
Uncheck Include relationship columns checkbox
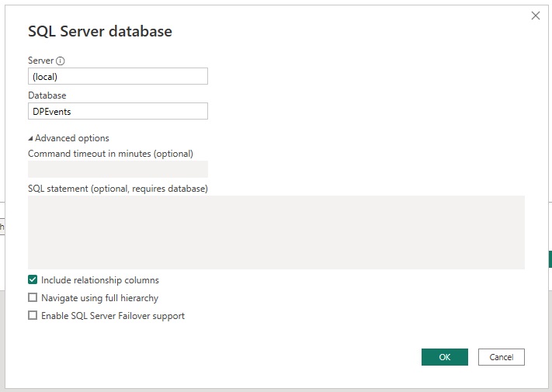click(x=33, y=280)
